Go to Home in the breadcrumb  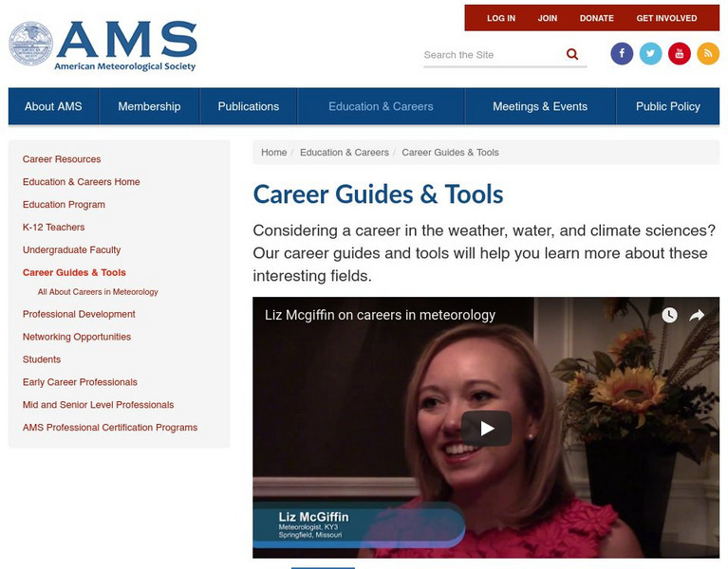tap(274, 152)
